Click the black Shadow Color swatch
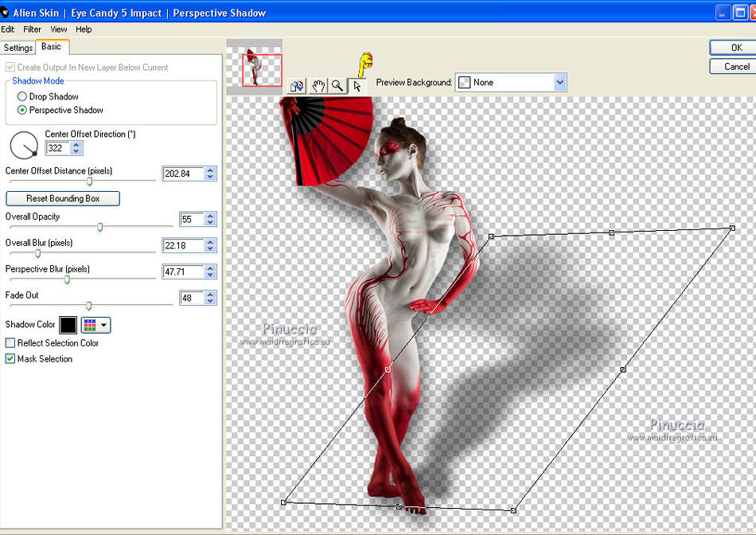Image resolution: width=756 pixels, height=535 pixels. [68, 325]
